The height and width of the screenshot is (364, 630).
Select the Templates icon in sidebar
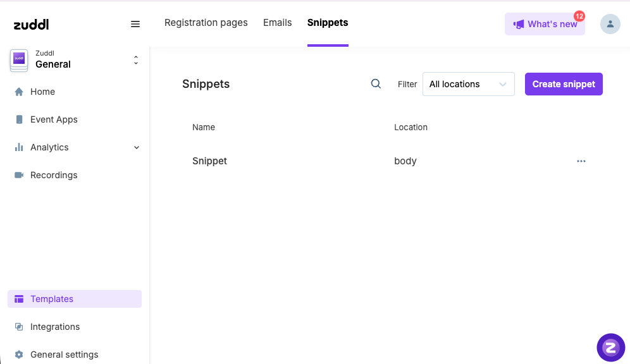[20, 299]
